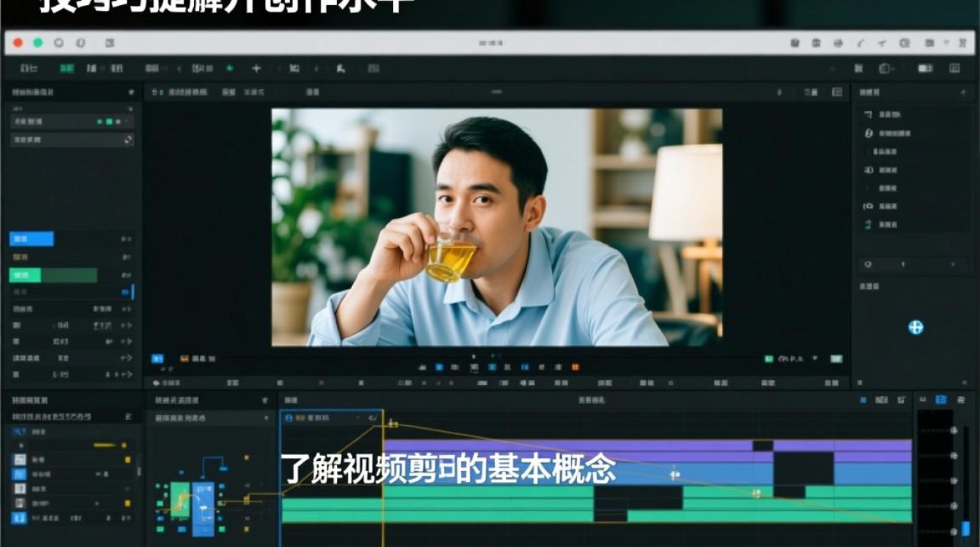Image resolution: width=980 pixels, height=547 pixels.
Task: Select the bottom green clip on the timeline
Action: tap(437, 516)
